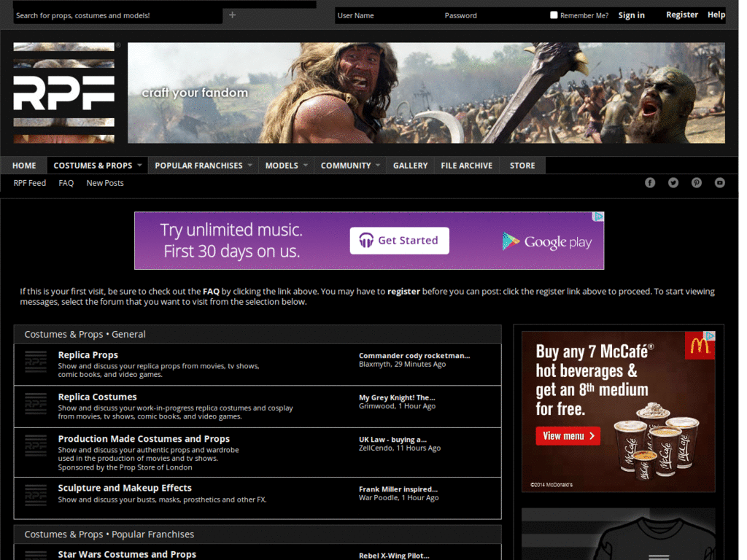Screen dimensions: 747x560
Task: Click the AdChoices icon on the Google Play ad
Action: tap(598, 217)
